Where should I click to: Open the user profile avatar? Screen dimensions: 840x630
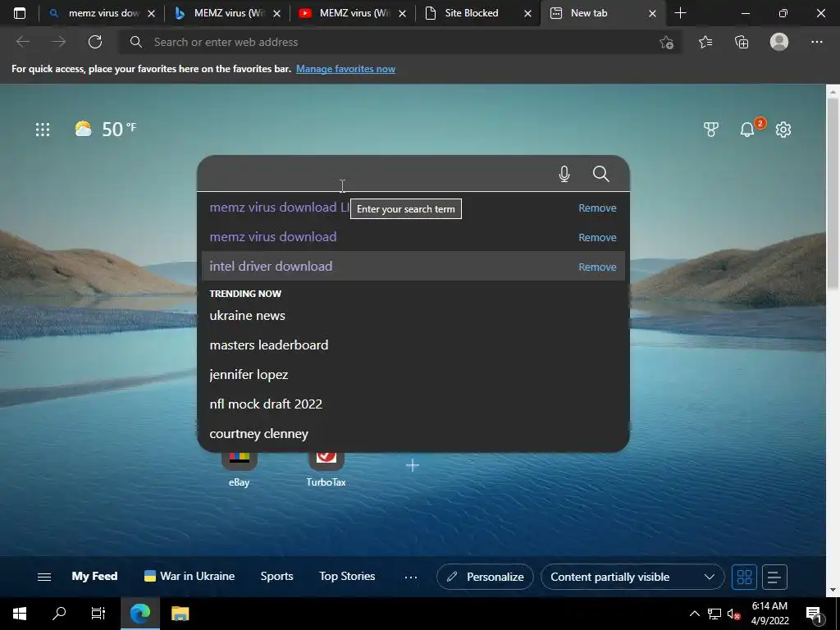pyautogui.click(x=779, y=42)
